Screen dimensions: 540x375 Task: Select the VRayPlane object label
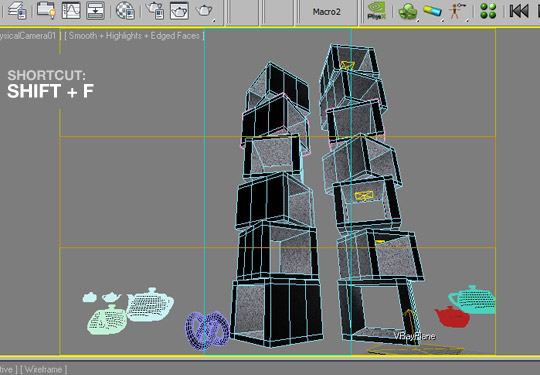pyautogui.click(x=415, y=336)
